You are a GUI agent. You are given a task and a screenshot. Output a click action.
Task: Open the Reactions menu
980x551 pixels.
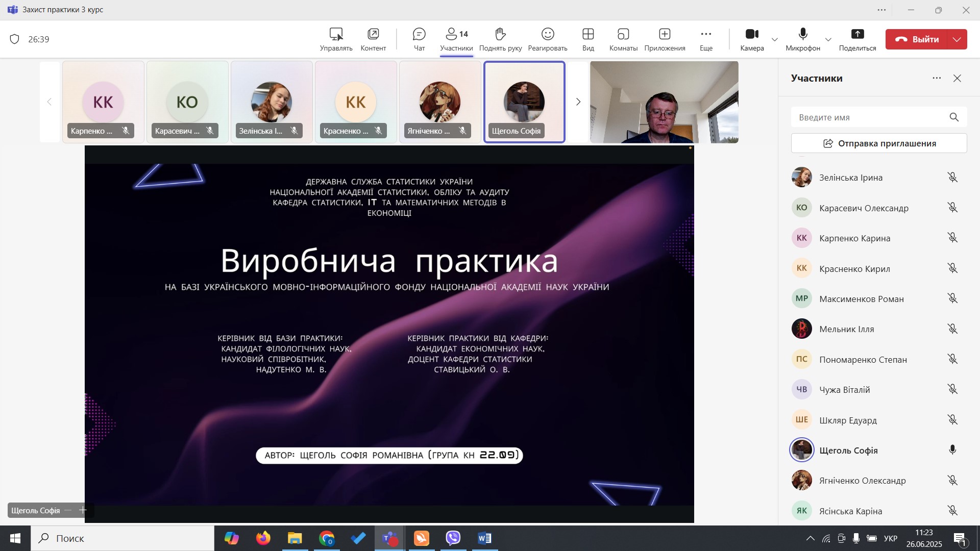click(547, 39)
